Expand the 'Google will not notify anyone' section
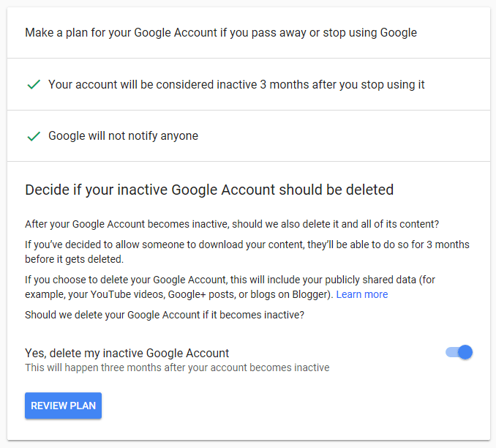The width and height of the screenshot is (496, 448). click(x=123, y=136)
